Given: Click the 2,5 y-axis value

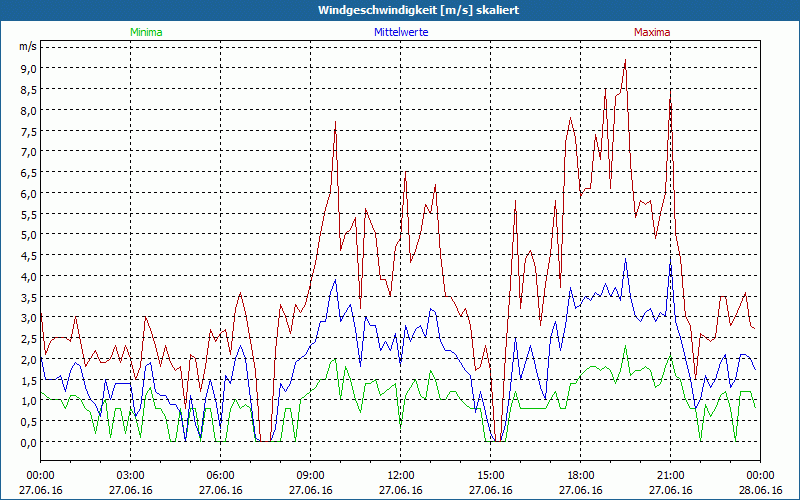Looking at the screenshot, I should click(29, 339).
